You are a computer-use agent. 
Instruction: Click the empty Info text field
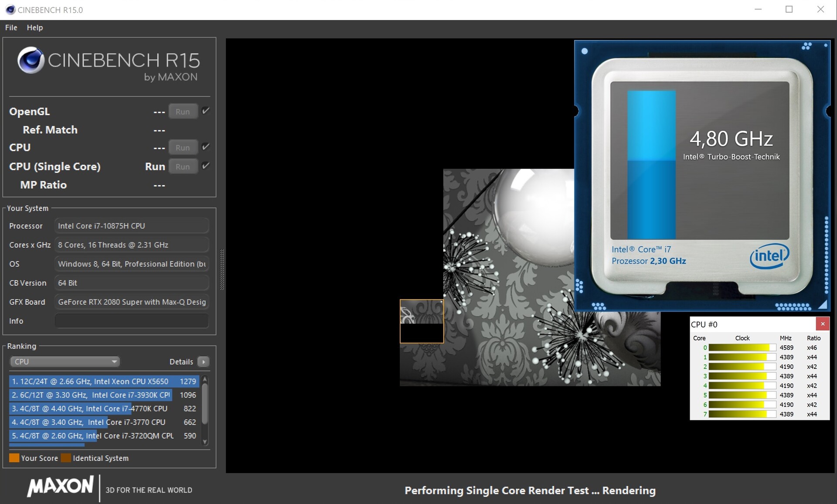click(131, 321)
